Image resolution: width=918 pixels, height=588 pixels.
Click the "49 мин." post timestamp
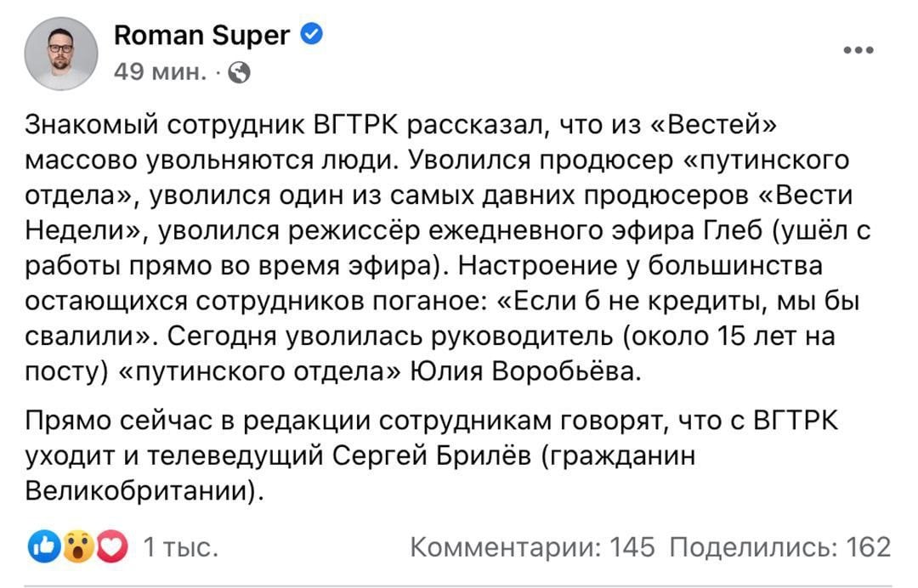[160, 74]
